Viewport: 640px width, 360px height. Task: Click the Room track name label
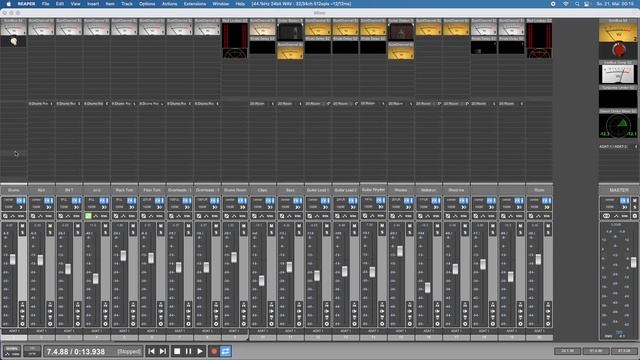click(539, 190)
